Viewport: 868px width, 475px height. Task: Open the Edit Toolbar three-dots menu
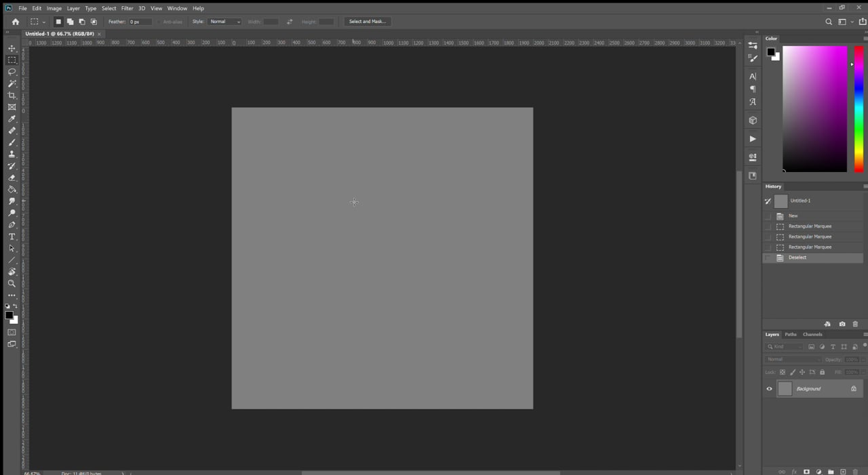(12, 295)
